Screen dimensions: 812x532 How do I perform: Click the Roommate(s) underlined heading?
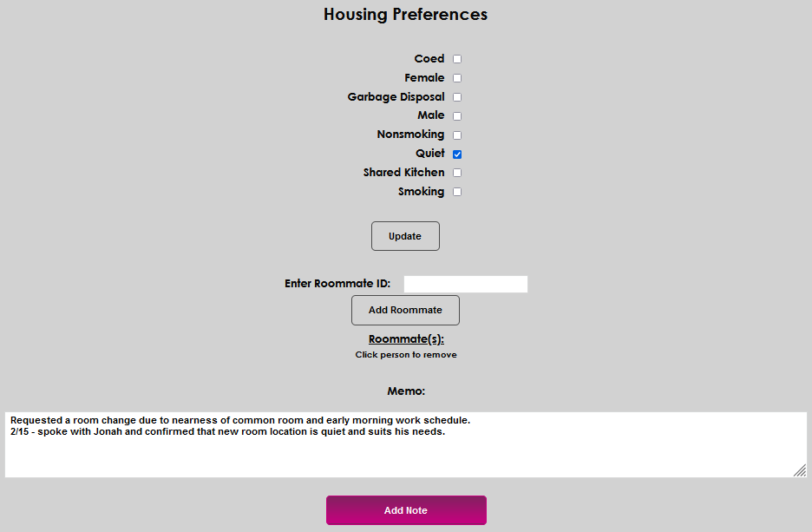(x=405, y=338)
